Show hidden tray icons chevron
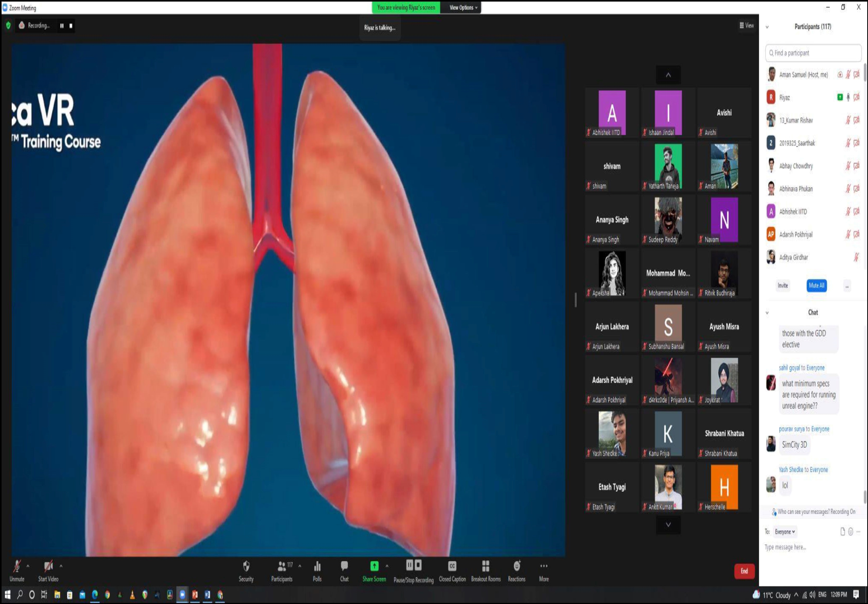Viewport: 868px width, 604px height. click(x=796, y=595)
